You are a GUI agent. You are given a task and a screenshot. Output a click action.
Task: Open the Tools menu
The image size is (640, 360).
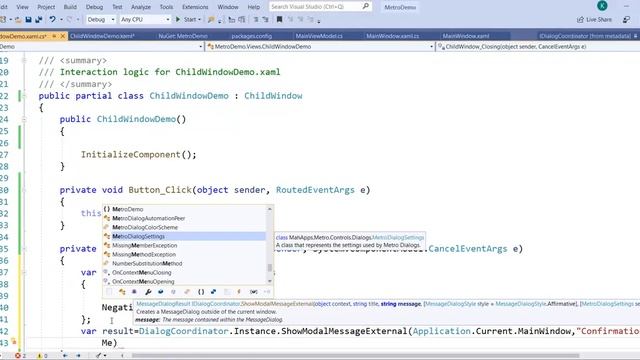click(166, 7)
